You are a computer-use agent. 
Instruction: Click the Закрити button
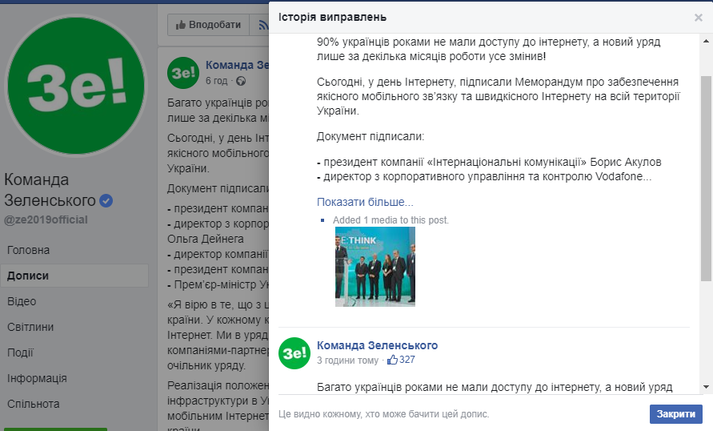tap(675, 414)
